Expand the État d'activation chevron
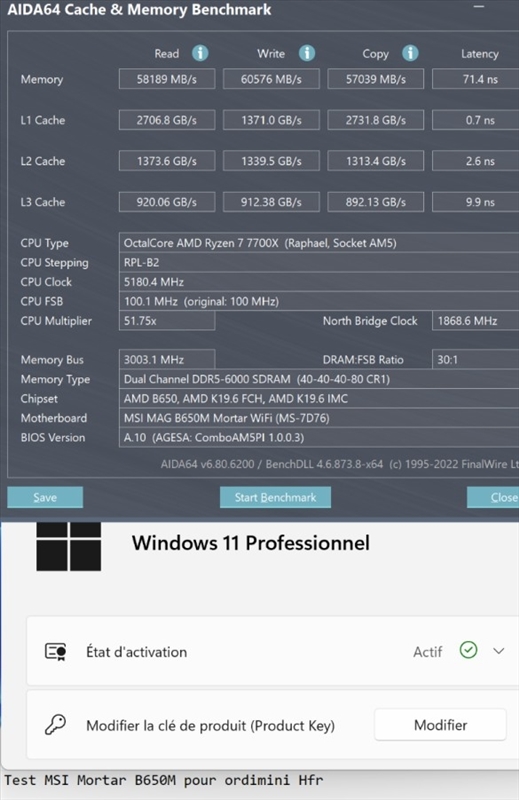The width and height of the screenshot is (519, 800). pyautogui.click(x=499, y=651)
